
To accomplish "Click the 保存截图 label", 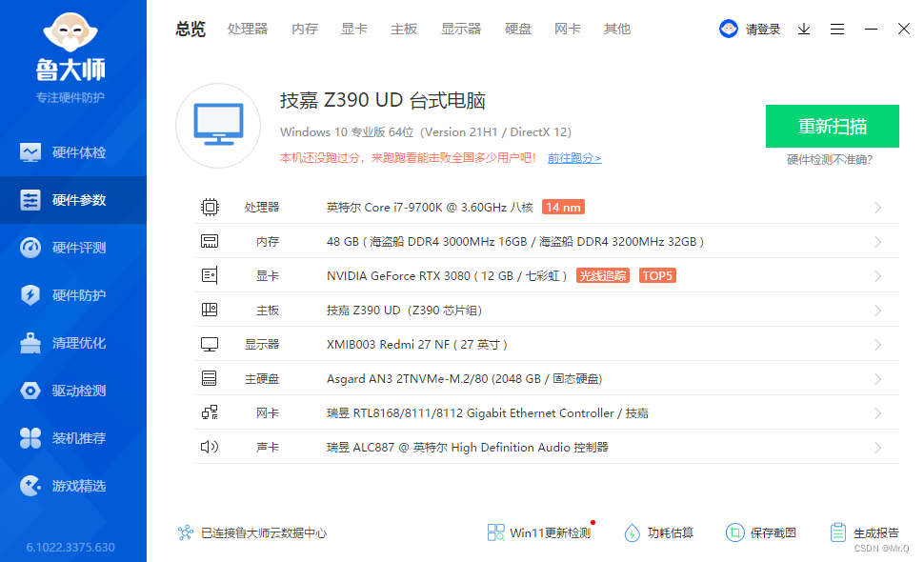I will point(773,533).
